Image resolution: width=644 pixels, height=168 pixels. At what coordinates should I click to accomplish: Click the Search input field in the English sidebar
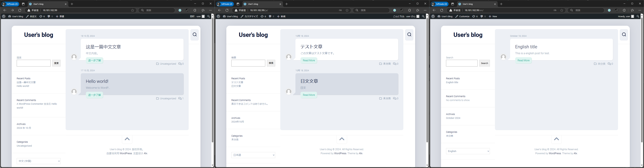coord(462,63)
